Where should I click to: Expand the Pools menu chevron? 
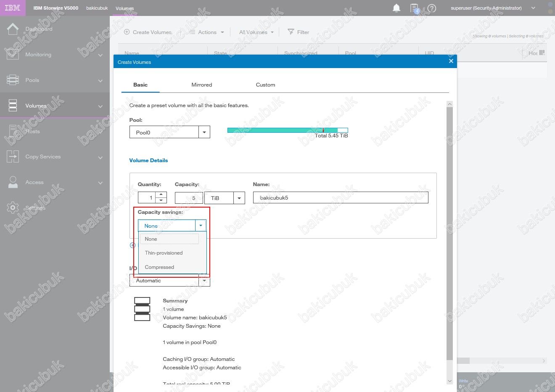100,81
